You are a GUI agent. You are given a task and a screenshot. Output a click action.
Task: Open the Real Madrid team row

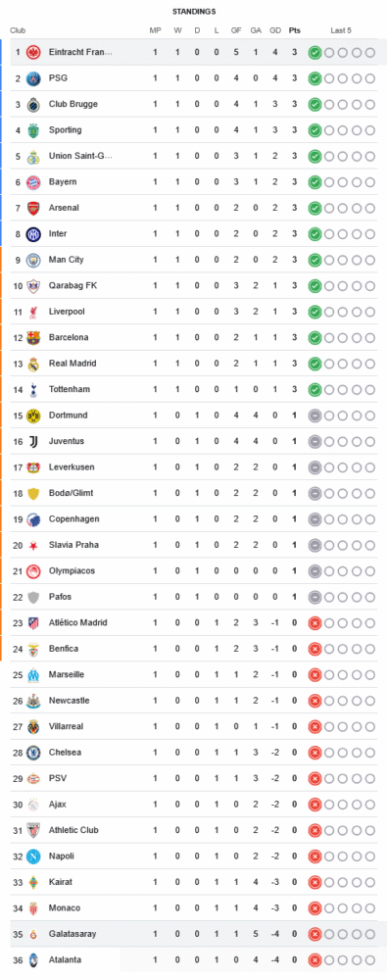pyautogui.click(x=193, y=364)
